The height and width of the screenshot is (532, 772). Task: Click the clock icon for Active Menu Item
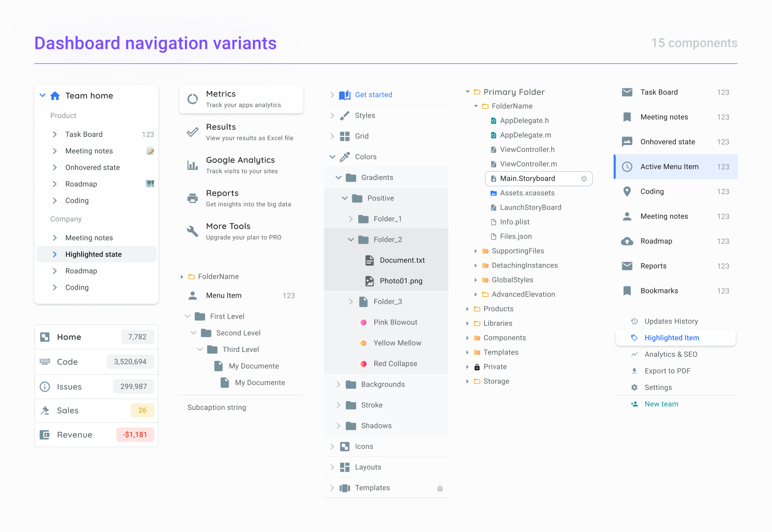627,167
